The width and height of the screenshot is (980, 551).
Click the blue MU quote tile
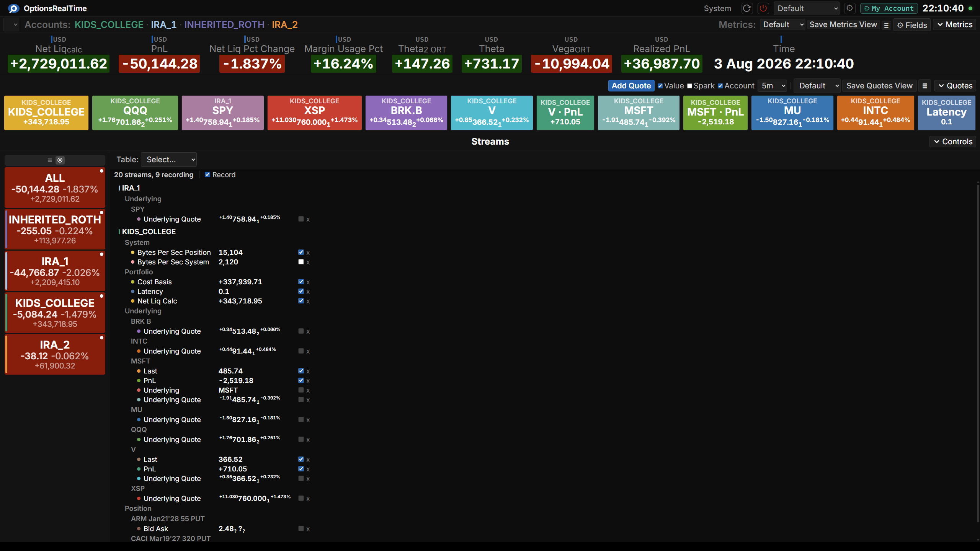(x=792, y=113)
